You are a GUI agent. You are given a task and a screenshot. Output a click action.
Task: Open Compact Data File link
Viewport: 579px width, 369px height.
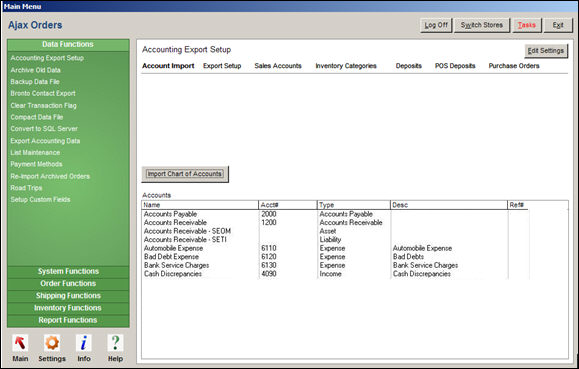point(37,117)
